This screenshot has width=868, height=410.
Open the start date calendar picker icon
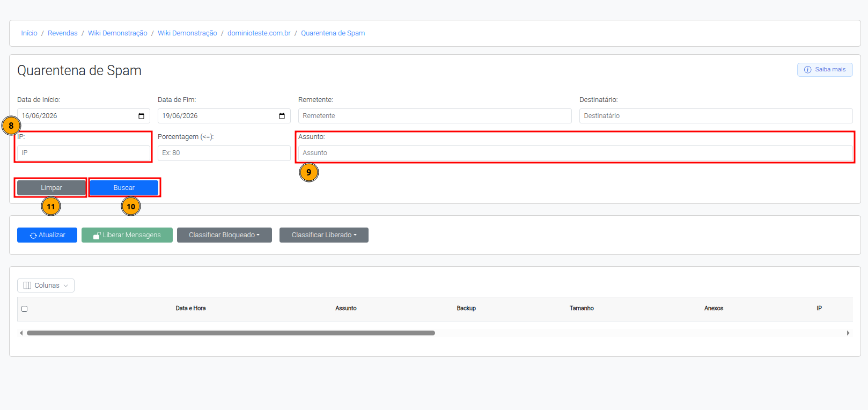pyautogui.click(x=141, y=116)
